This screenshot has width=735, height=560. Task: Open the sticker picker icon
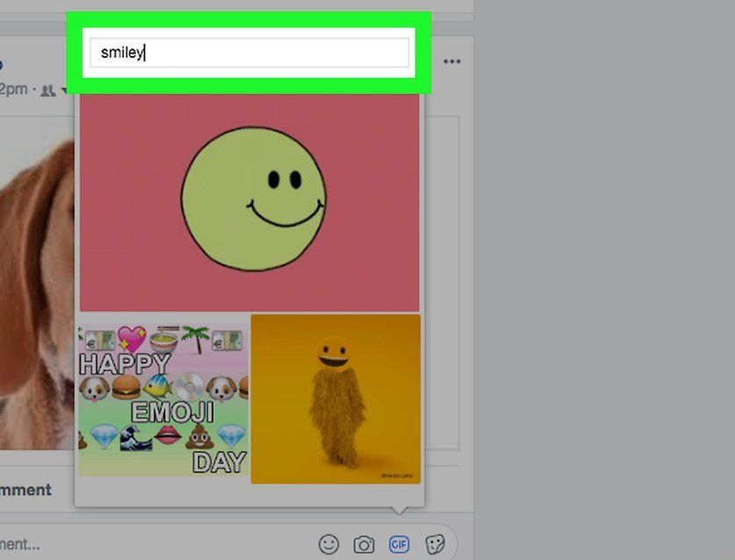tap(434, 544)
